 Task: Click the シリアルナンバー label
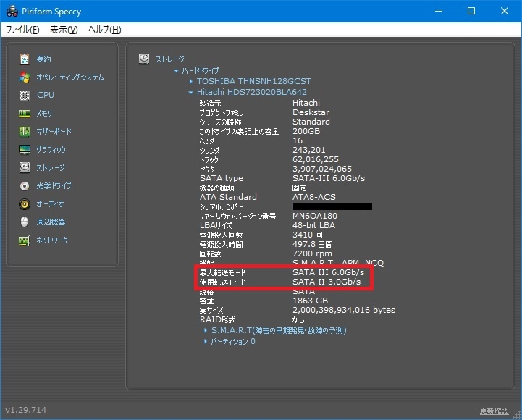click(221, 206)
